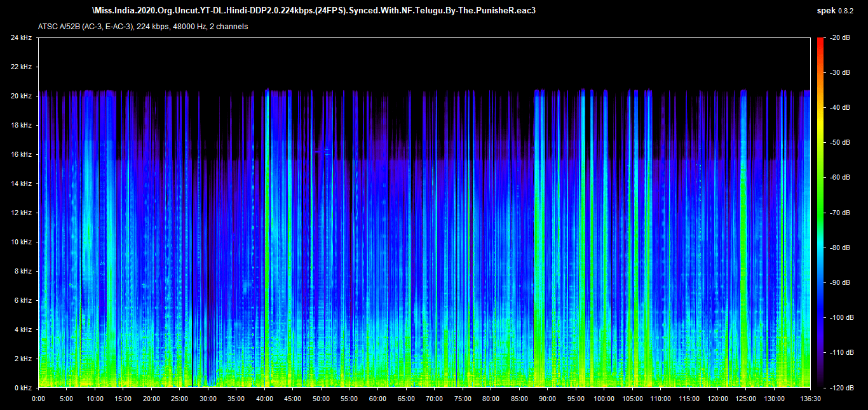Screen dimensions: 868x410
Task: Click the 40:00 time axis marker
Action: click(x=264, y=399)
